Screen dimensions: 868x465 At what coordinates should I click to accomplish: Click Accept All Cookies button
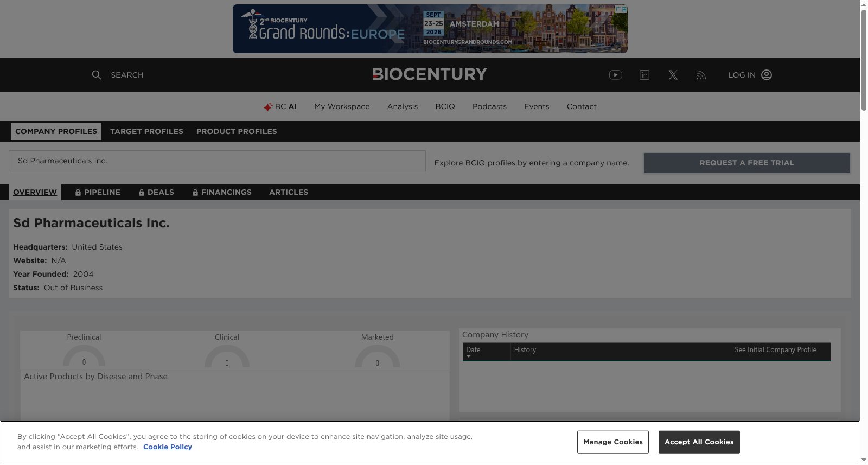coord(699,442)
